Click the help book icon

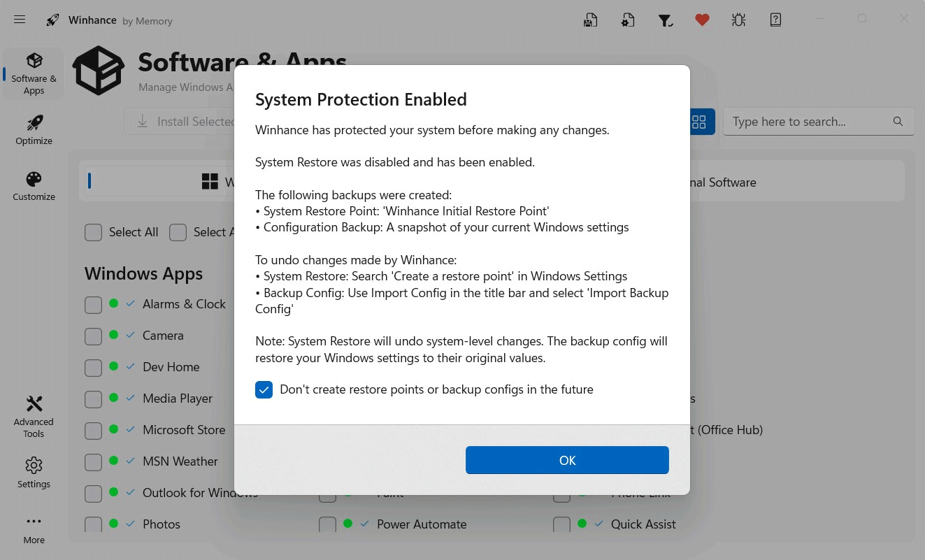(x=775, y=20)
